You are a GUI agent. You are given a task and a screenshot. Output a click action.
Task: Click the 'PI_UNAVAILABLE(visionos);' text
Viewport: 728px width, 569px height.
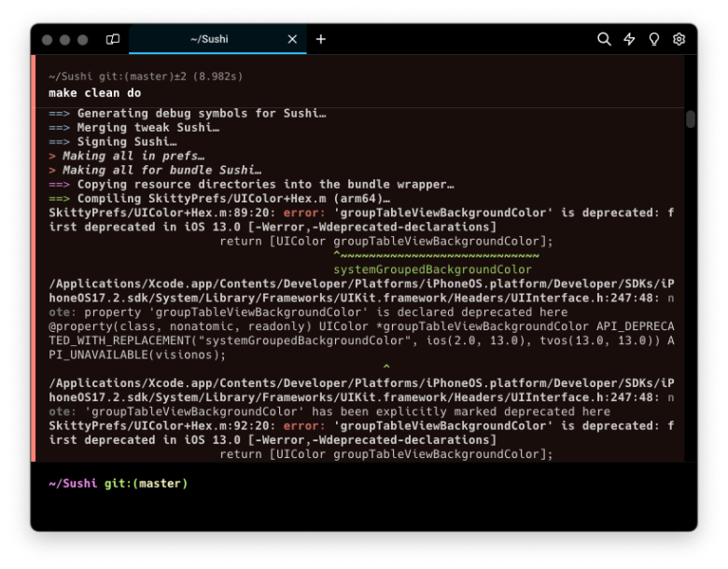[137, 354]
